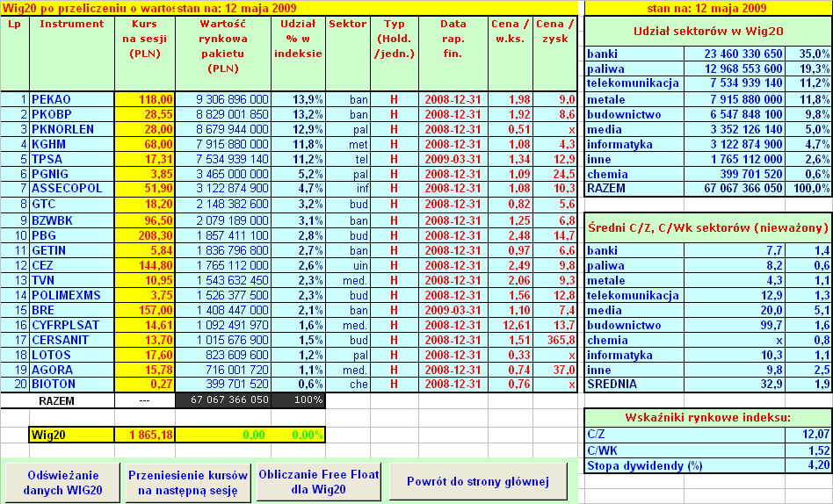Click the Wig20 index value 1 865,18
833x504 pixels.
coord(145,435)
